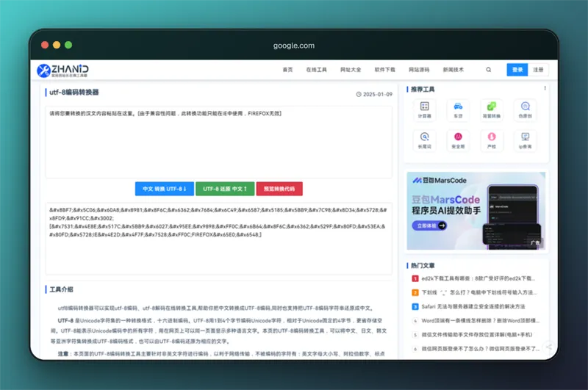This screenshot has width=588, height=390.
Task: Open the 网址大全 menu
Action: click(x=351, y=70)
